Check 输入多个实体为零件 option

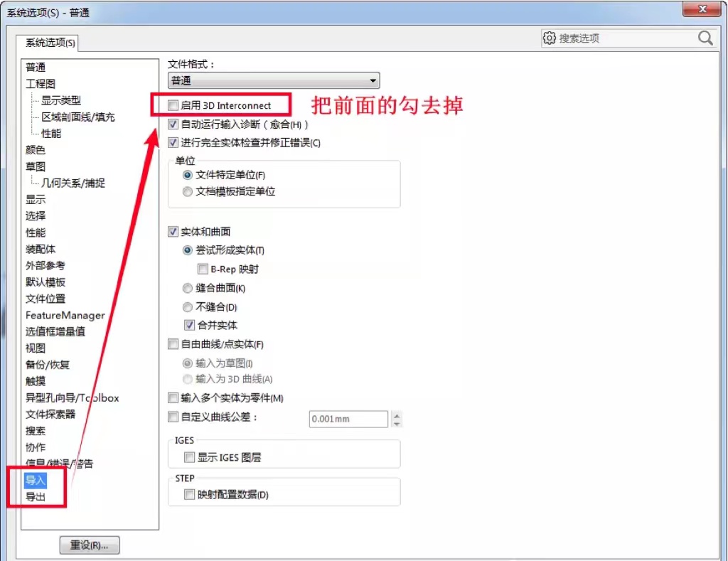coord(173,398)
